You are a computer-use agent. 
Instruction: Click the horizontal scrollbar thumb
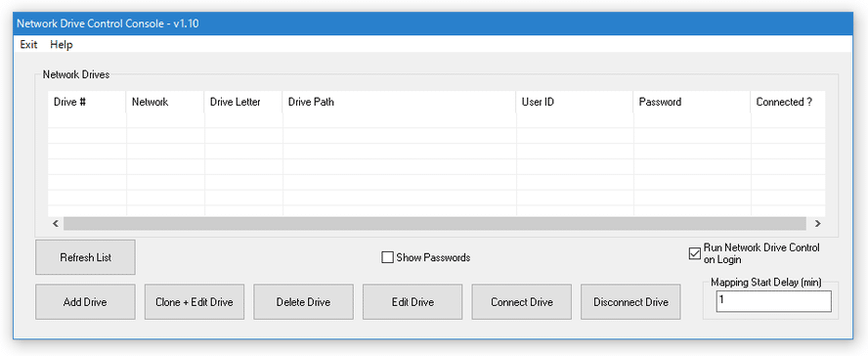coord(435,224)
